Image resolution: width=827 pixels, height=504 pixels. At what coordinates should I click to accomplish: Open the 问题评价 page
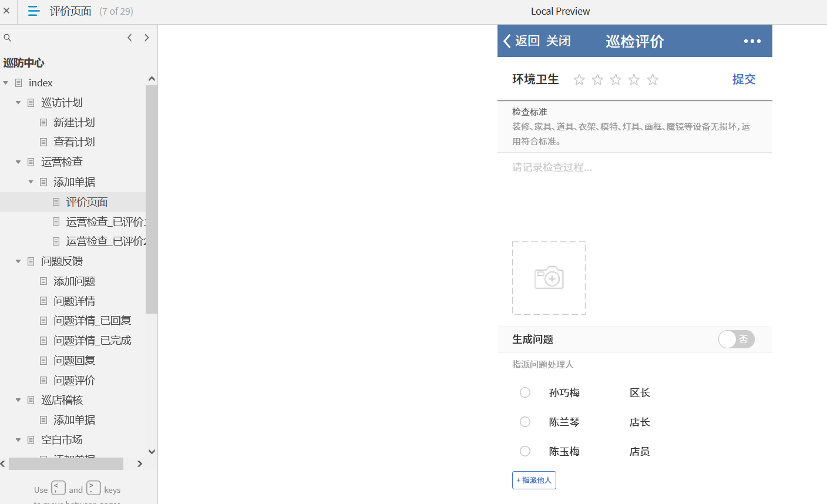tap(74, 381)
